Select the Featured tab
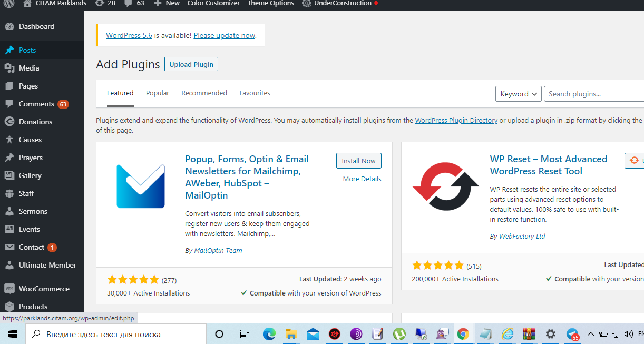This screenshot has height=344, width=644. (120, 93)
